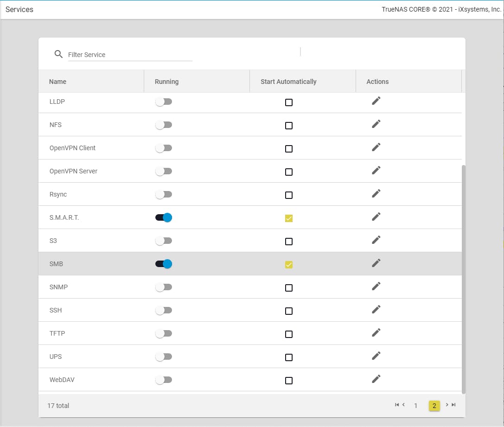
Task: Focus the Filter Service search field
Action: tap(130, 55)
